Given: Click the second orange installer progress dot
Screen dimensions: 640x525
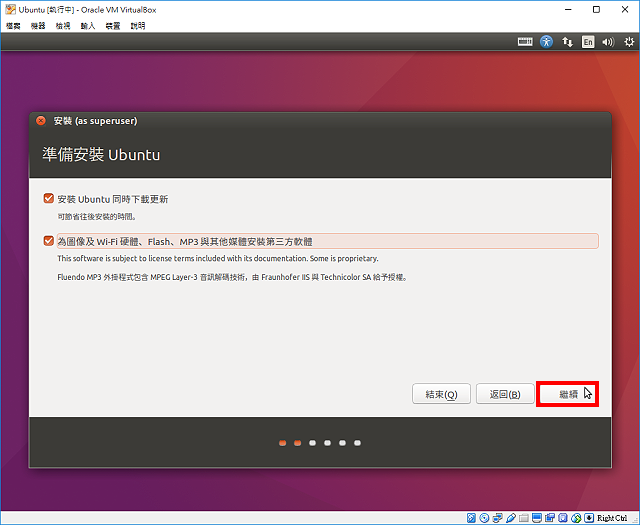Looking at the screenshot, I should [298, 443].
